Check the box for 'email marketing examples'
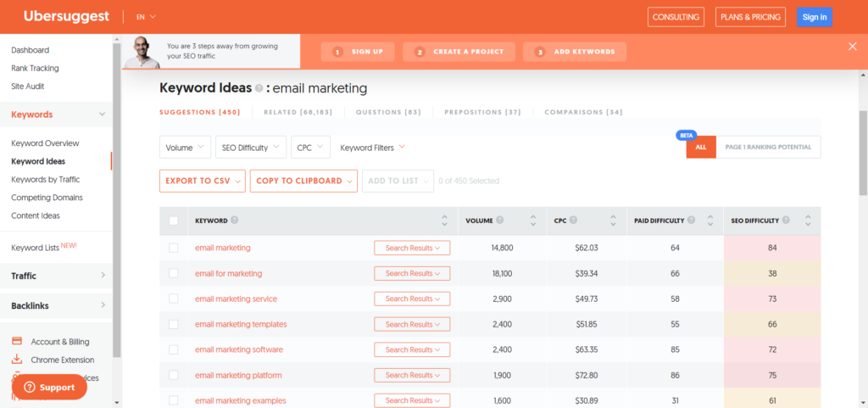The width and height of the screenshot is (868, 408). [x=174, y=400]
